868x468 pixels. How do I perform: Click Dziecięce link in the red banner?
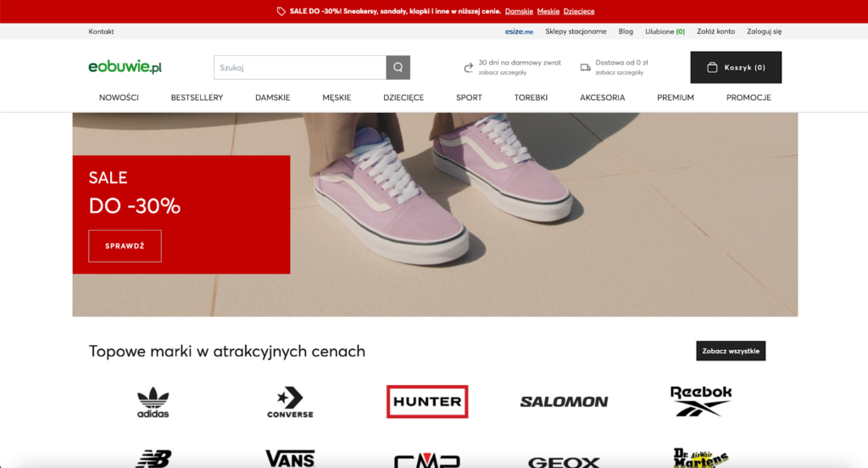(579, 11)
